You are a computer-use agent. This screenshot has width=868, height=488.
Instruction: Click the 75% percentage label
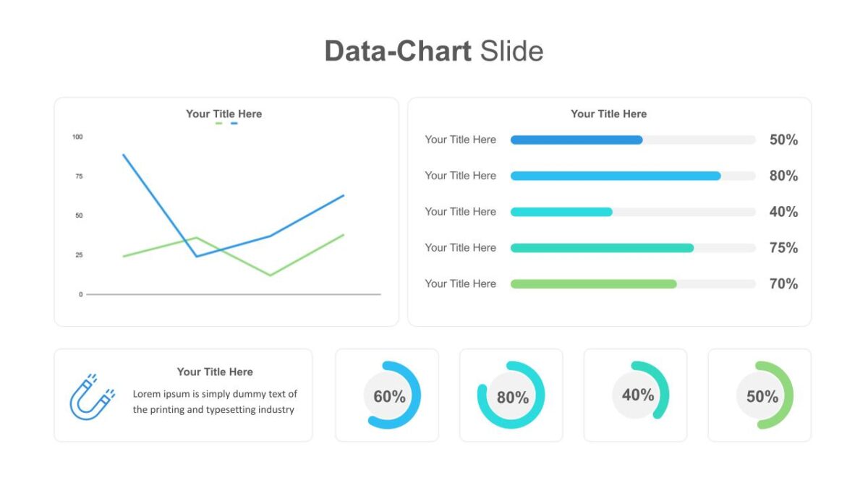tap(783, 248)
